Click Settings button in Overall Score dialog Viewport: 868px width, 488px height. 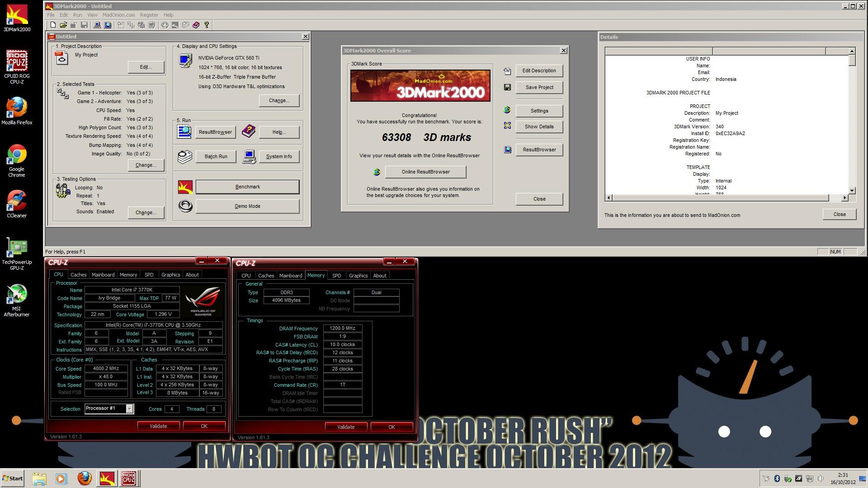point(539,111)
